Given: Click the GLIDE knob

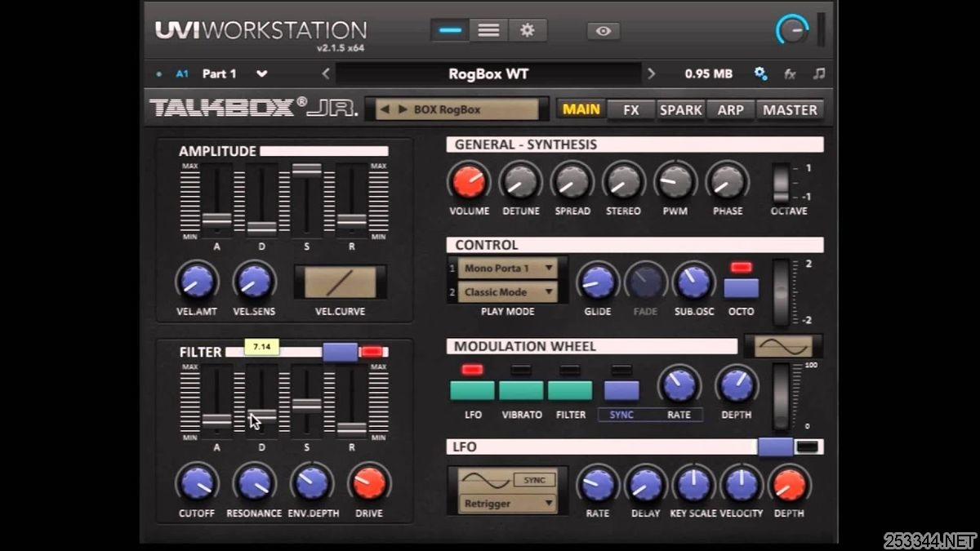Looking at the screenshot, I should [x=598, y=282].
